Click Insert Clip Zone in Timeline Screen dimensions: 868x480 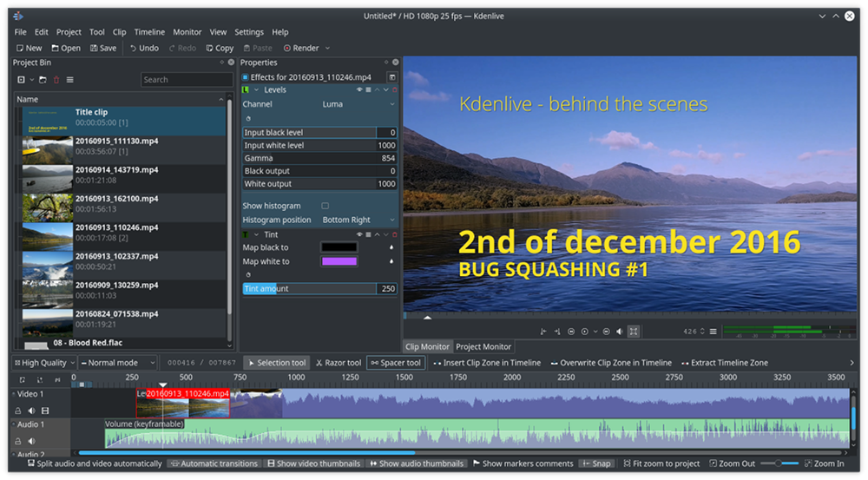coord(487,363)
